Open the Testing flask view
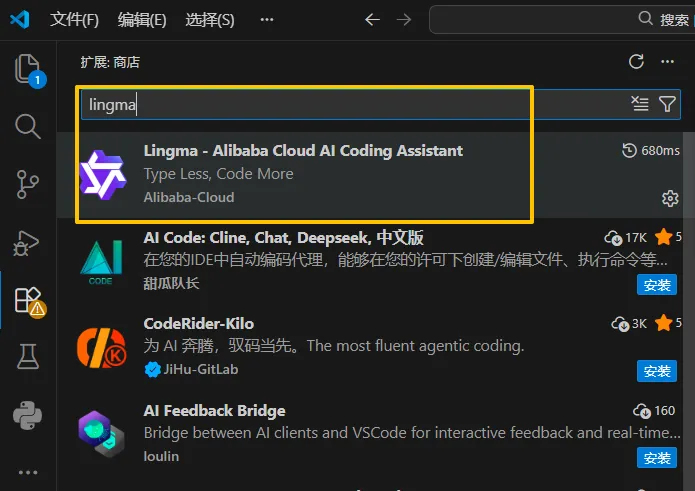The height and width of the screenshot is (491, 695). point(28,356)
